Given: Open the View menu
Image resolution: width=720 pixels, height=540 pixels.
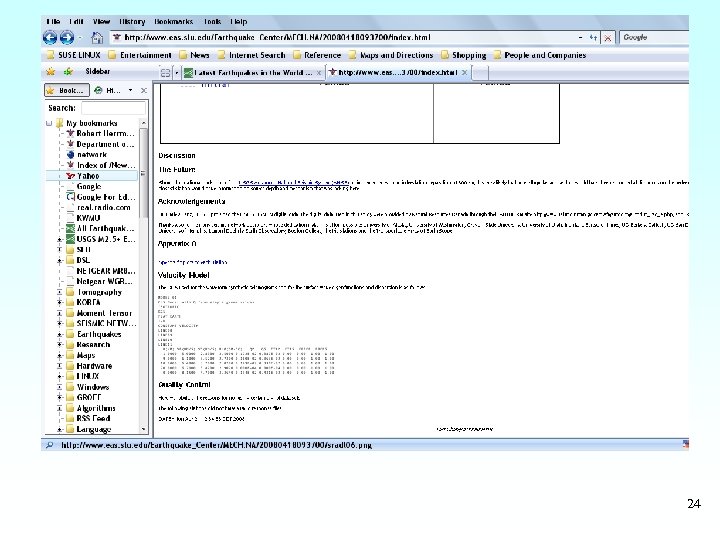Looking at the screenshot, I should coord(101,22).
